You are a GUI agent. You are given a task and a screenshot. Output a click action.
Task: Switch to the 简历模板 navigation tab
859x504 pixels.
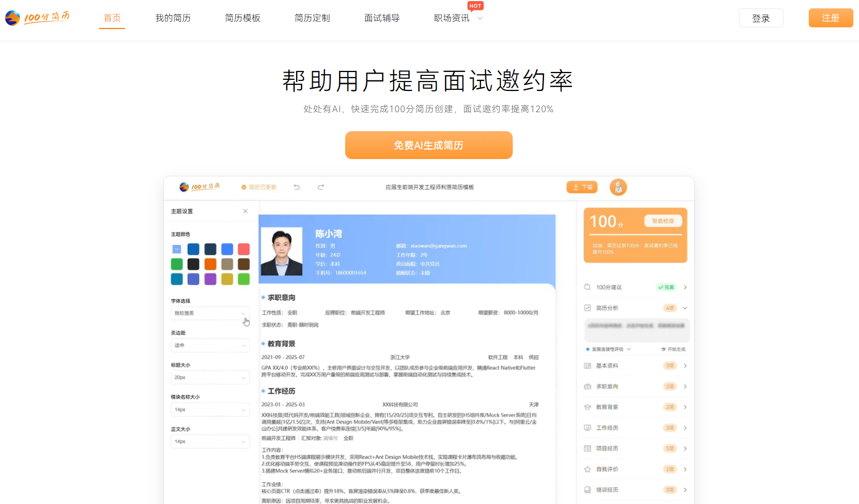coord(242,17)
